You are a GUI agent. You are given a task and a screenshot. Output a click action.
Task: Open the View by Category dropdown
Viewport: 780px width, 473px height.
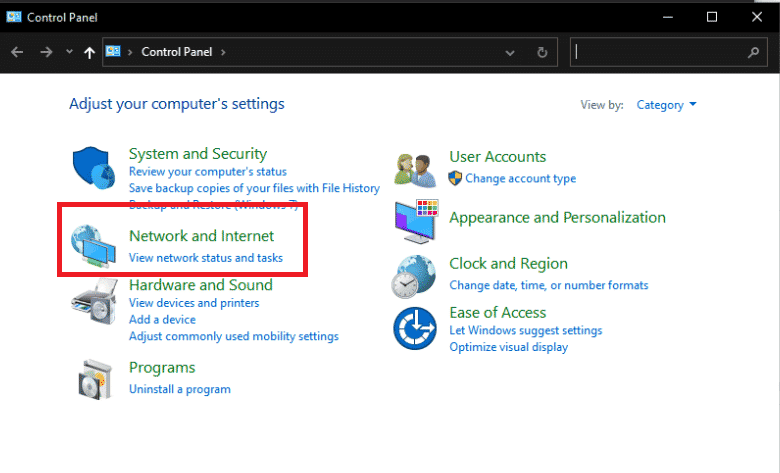pyautogui.click(x=666, y=105)
